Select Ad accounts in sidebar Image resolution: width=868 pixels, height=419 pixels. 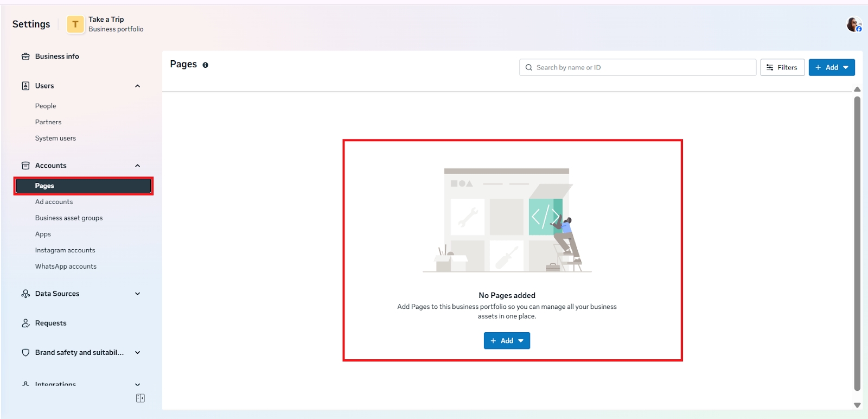click(54, 202)
